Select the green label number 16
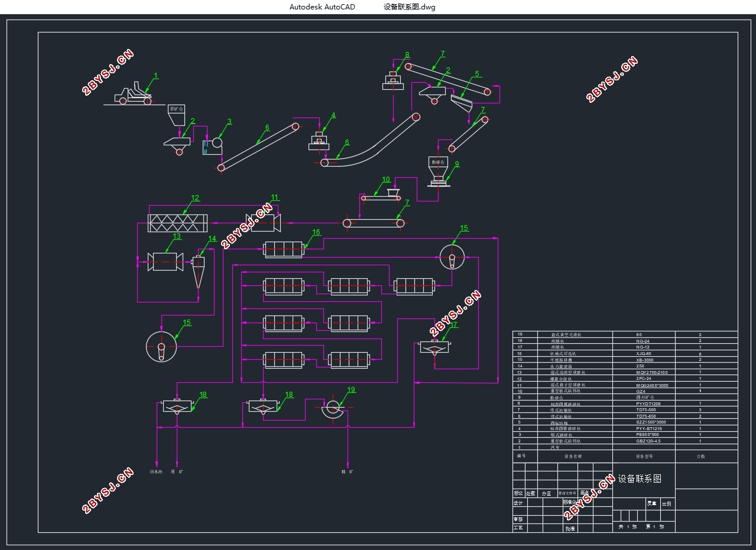The image size is (756, 550). pos(316,233)
